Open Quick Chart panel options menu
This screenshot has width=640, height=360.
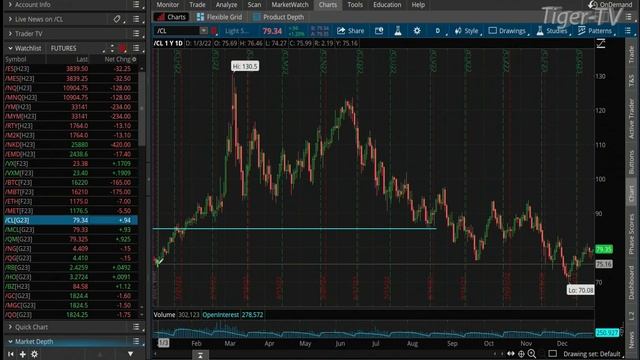click(x=136, y=327)
